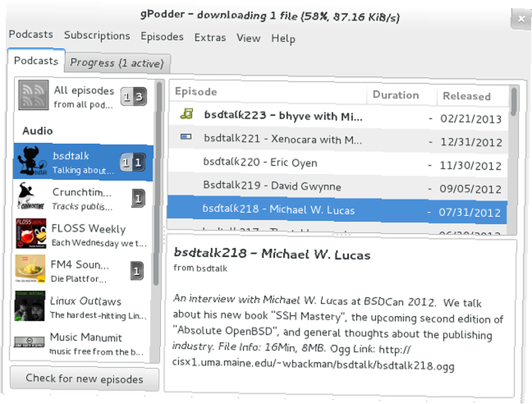The image size is (532, 404).
Task: Click the music note icon beside bsdtalk223
Action: [x=187, y=114]
